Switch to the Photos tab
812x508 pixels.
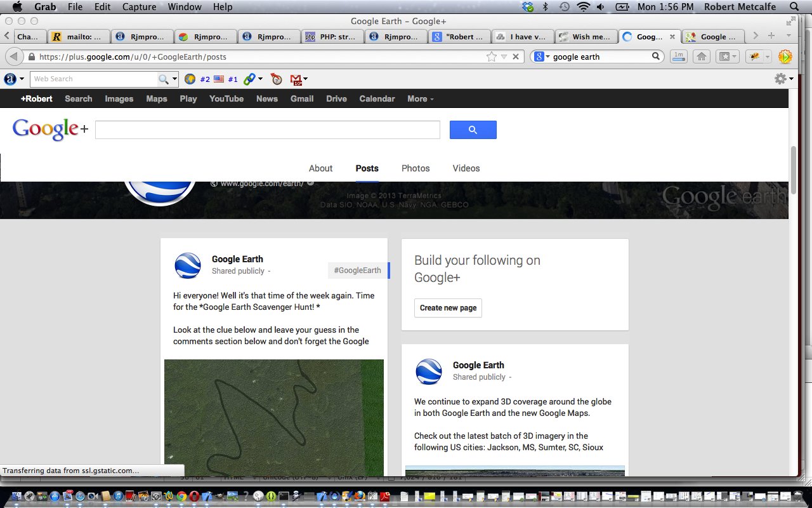point(416,168)
